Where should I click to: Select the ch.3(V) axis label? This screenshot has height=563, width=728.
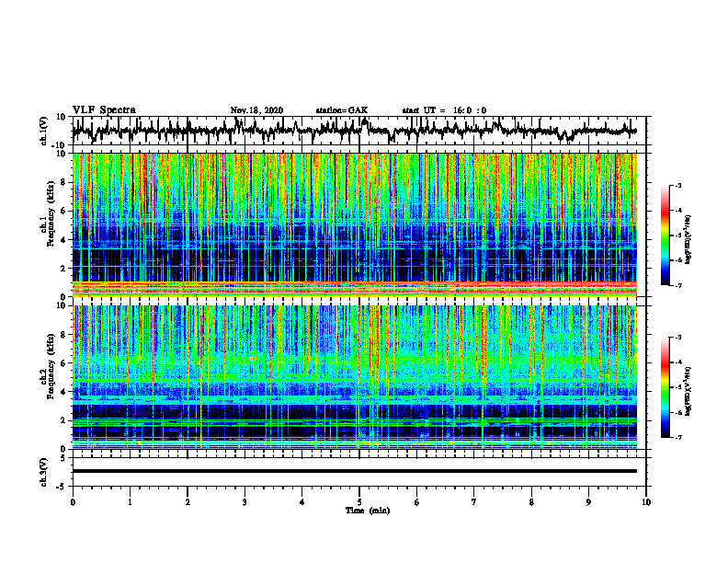coord(45,472)
